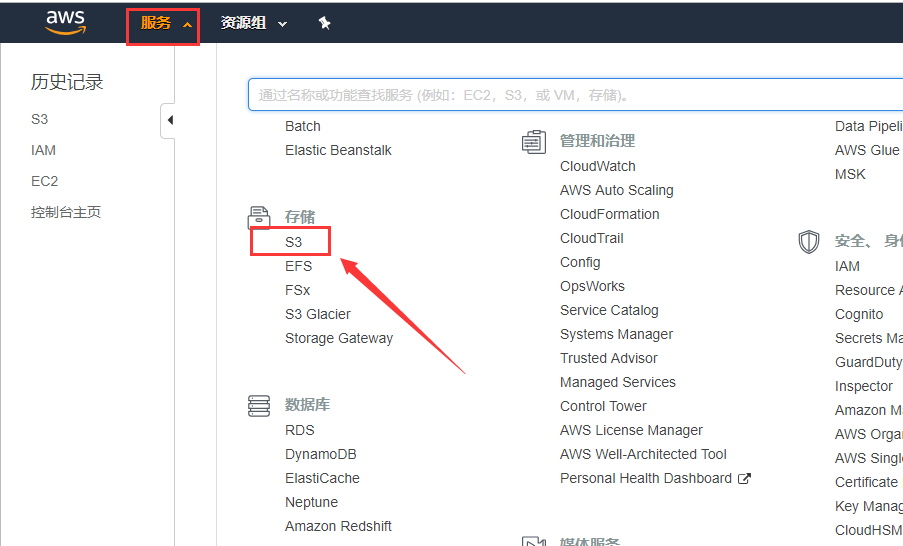Open S3 Glacier service

point(317,314)
